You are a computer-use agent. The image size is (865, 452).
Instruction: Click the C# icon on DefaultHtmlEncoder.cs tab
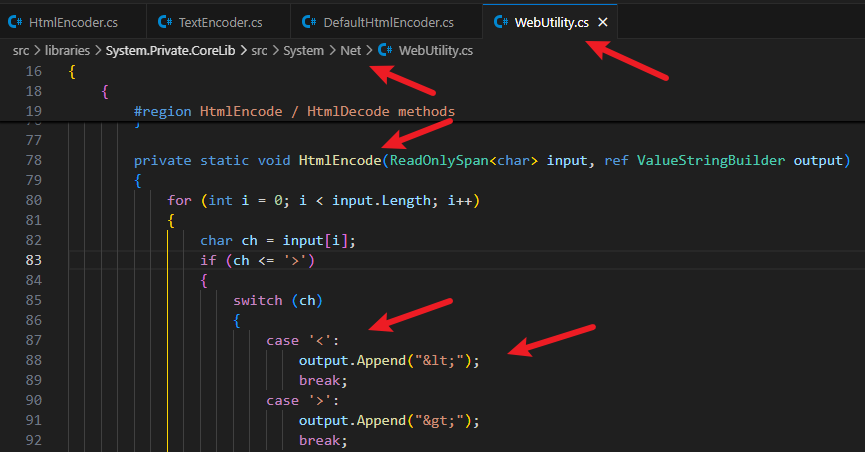point(309,22)
